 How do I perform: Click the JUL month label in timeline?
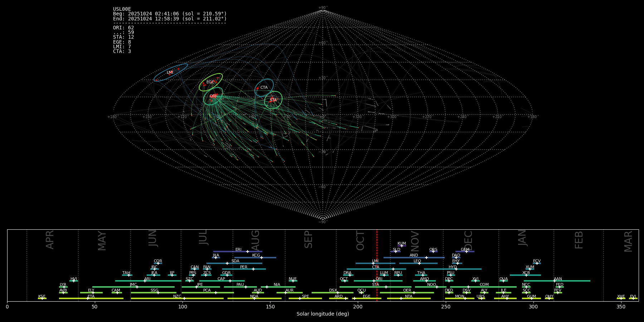point(203,237)
